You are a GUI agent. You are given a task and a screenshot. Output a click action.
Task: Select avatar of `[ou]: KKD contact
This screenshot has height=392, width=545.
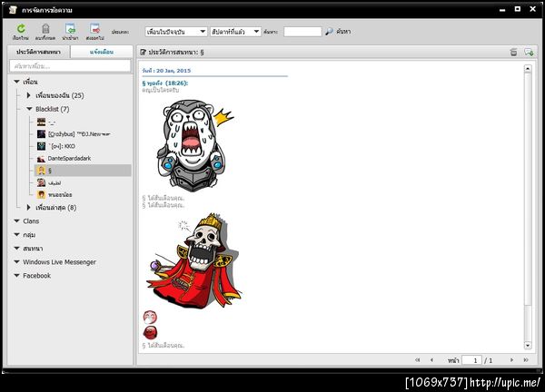(42, 146)
